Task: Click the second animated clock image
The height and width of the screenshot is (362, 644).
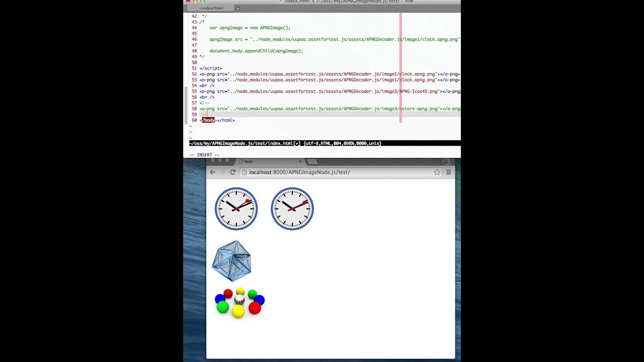Action: tap(292, 209)
